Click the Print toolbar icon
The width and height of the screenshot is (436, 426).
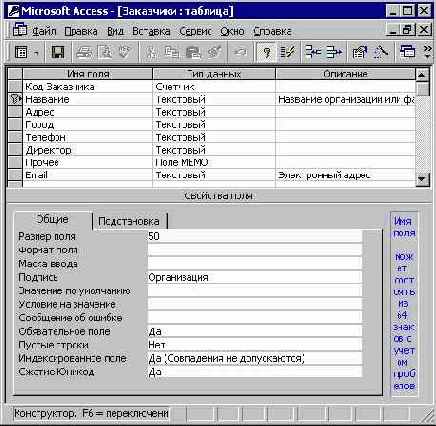tap(84, 52)
